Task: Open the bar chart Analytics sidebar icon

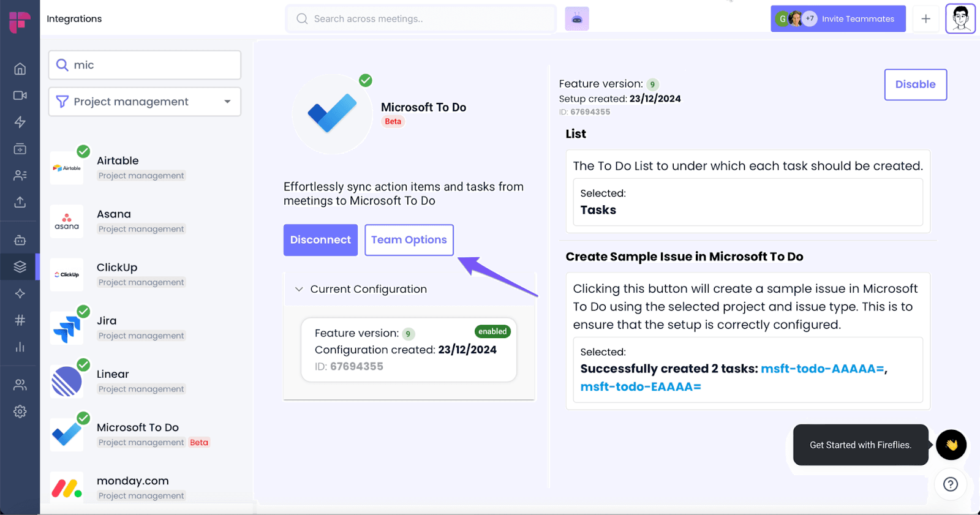Action: 20,347
